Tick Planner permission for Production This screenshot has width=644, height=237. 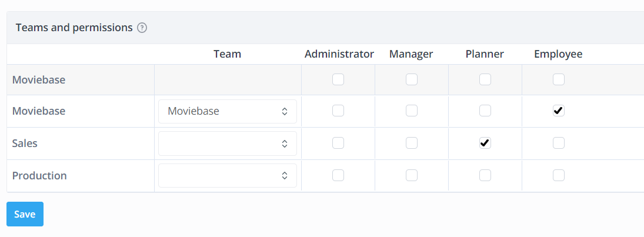(485, 175)
